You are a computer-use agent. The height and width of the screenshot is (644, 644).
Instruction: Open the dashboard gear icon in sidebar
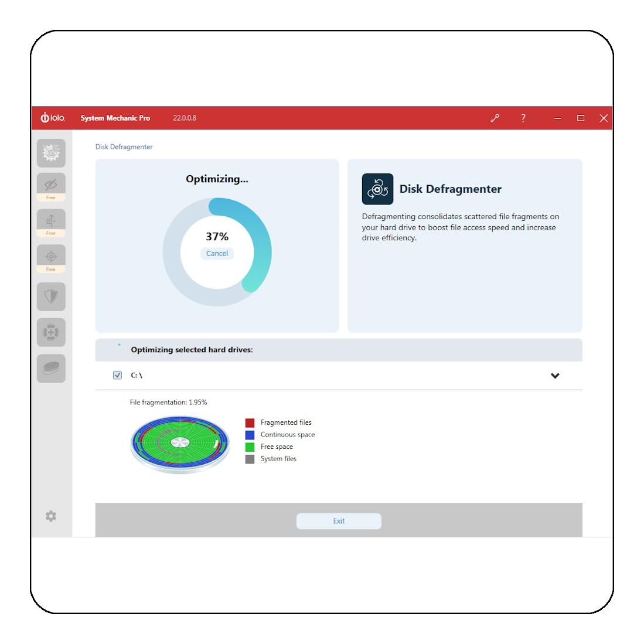[x=51, y=153]
